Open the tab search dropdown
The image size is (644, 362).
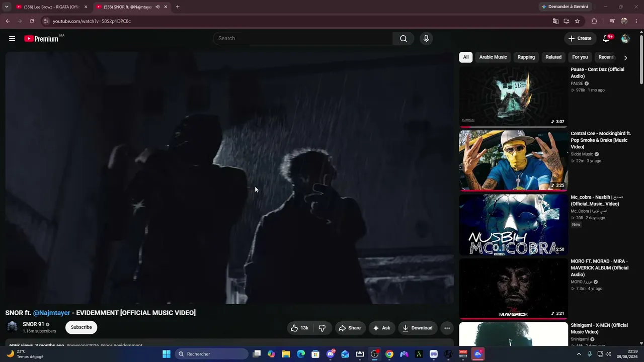7,7
